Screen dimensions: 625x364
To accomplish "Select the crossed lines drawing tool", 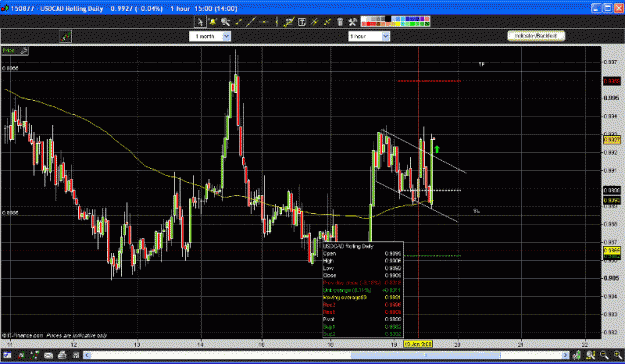I will [x=314, y=22].
